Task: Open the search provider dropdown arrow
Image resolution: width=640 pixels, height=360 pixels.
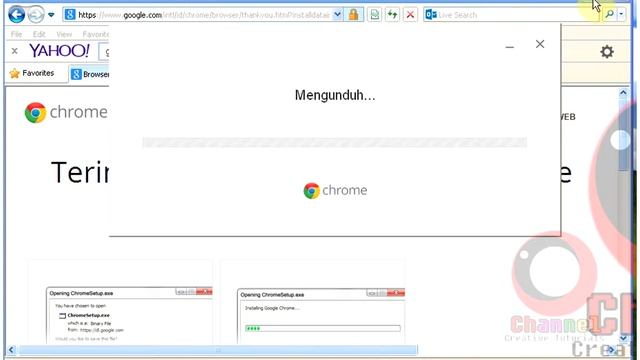Action: tap(621, 15)
